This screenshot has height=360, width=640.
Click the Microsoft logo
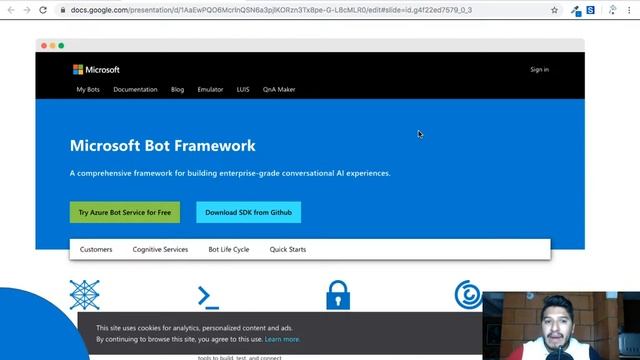[96, 70]
